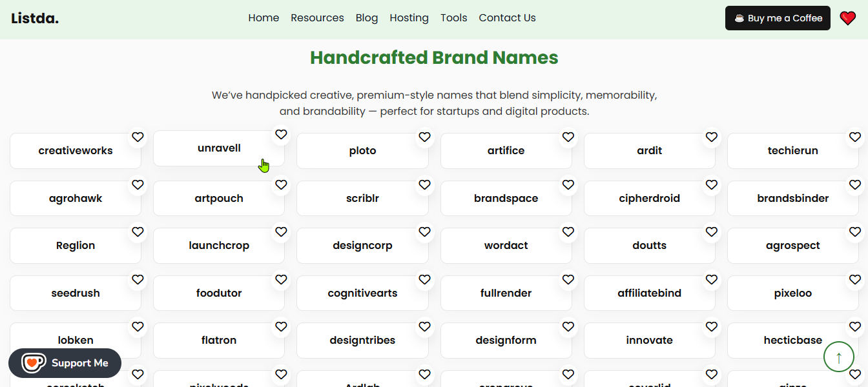Image resolution: width=868 pixels, height=387 pixels.
Task: Open the Home menu item
Action: (x=263, y=17)
